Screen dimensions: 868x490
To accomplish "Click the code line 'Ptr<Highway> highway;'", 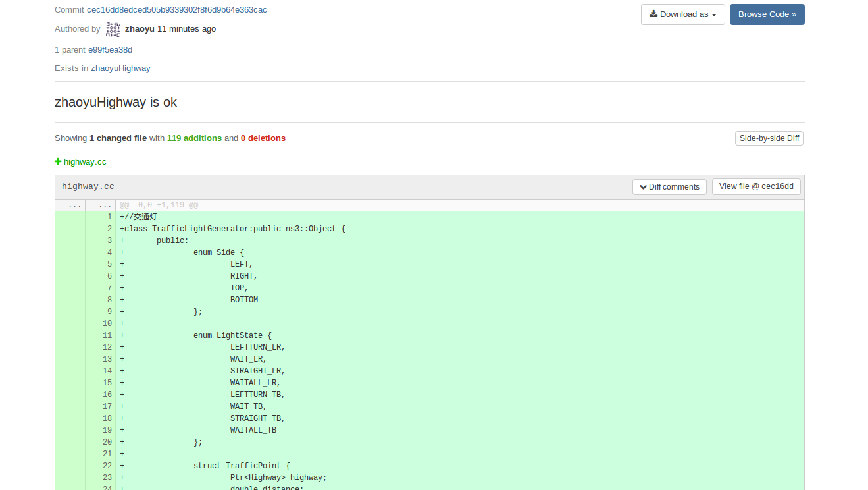I will [460, 478].
